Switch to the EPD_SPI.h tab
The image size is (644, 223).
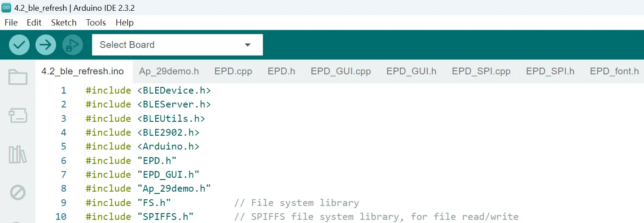tap(550, 71)
